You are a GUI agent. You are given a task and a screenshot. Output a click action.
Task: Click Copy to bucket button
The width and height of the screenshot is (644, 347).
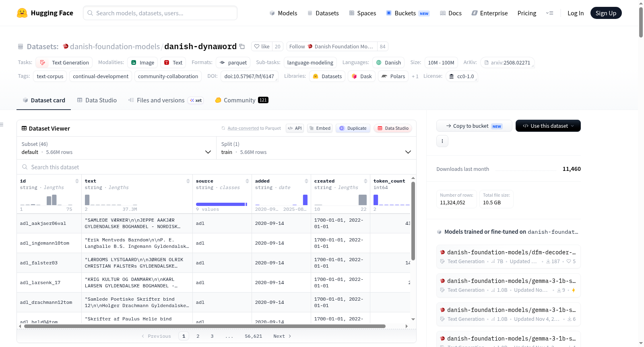pyautogui.click(x=474, y=126)
